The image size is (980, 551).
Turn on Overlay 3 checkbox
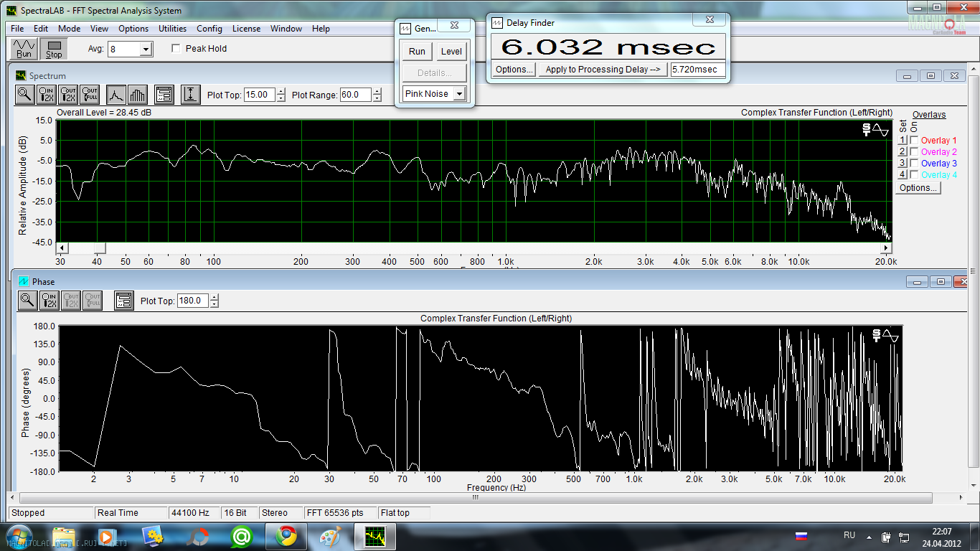[914, 164]
